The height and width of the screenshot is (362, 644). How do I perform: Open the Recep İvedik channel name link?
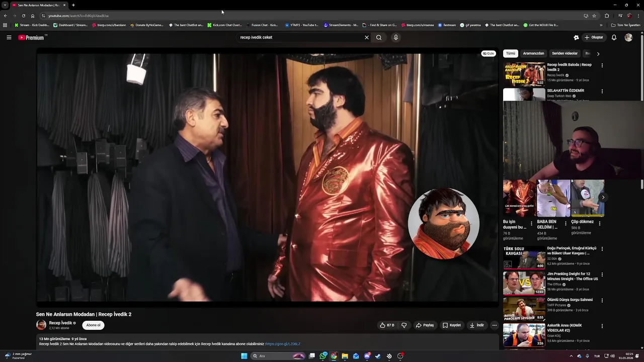[x=60, y=323]
